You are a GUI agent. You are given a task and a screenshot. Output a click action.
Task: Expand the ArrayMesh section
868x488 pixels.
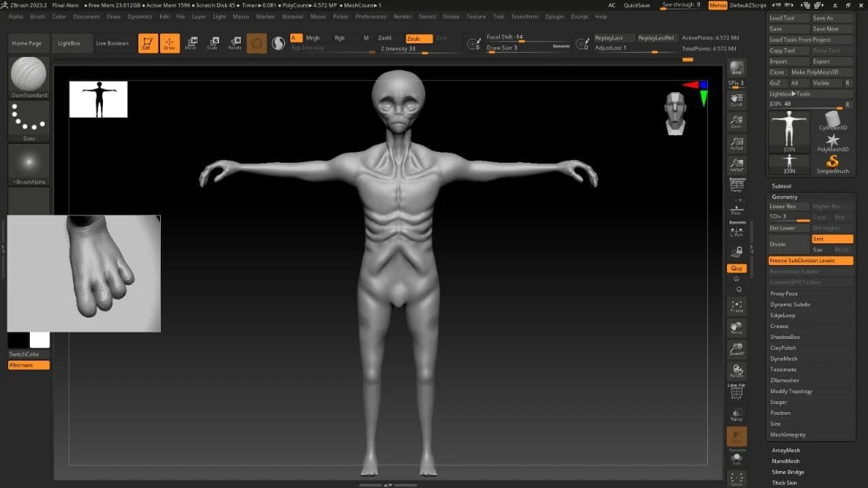click(x=785, y=450)
